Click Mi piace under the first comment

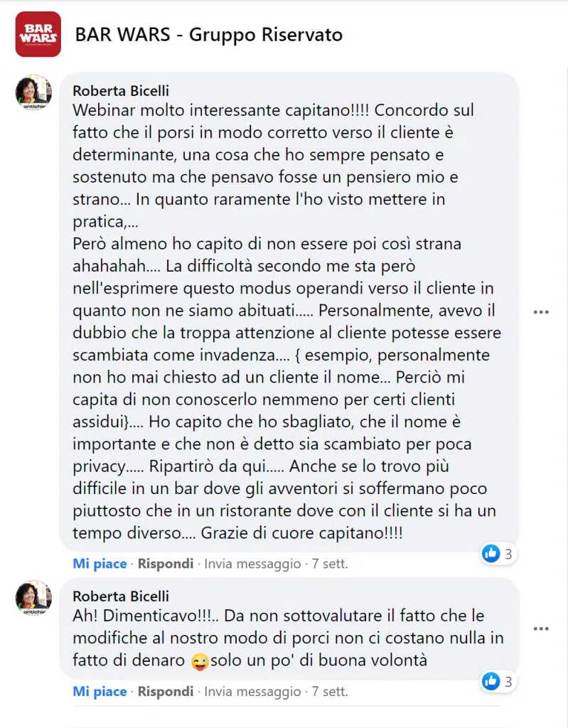pyautogui.click(x=100, y=564)
